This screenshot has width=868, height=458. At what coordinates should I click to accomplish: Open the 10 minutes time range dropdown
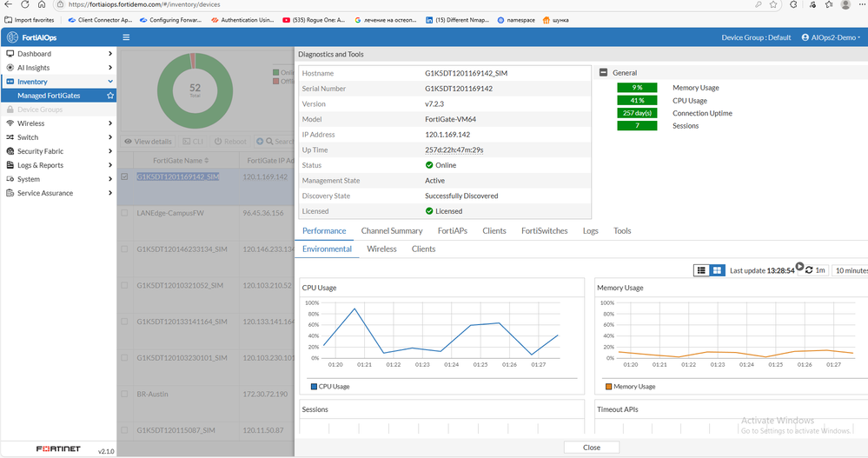point(850,270)
